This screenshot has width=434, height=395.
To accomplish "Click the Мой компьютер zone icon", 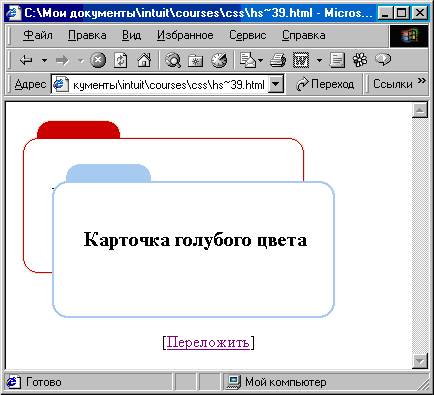I will point(233,382).
